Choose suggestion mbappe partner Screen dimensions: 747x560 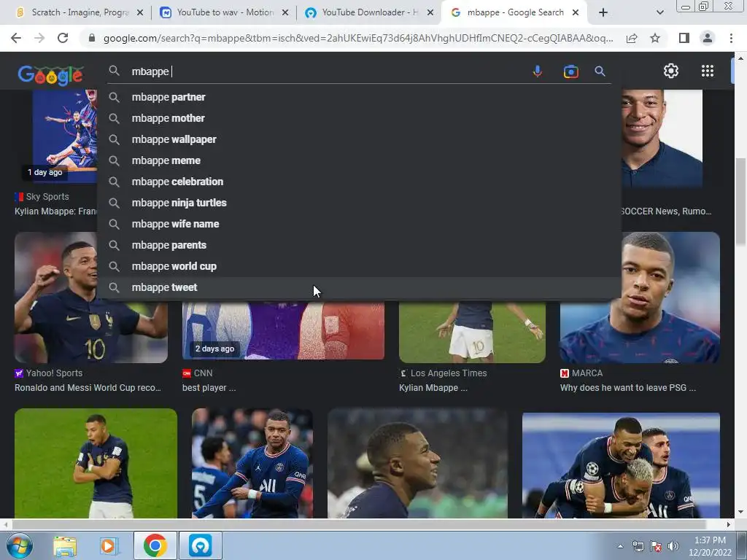pyautogui.click(x=359, y=97)
